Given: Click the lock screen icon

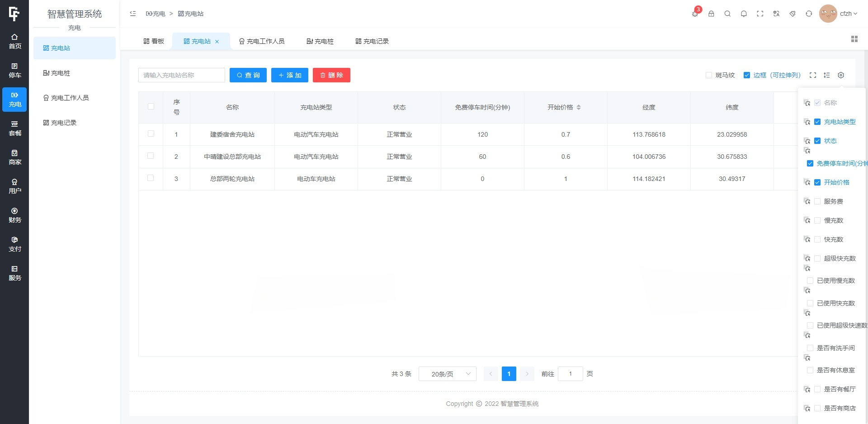Looking at the screenshot, I should [x=711, y=14].
